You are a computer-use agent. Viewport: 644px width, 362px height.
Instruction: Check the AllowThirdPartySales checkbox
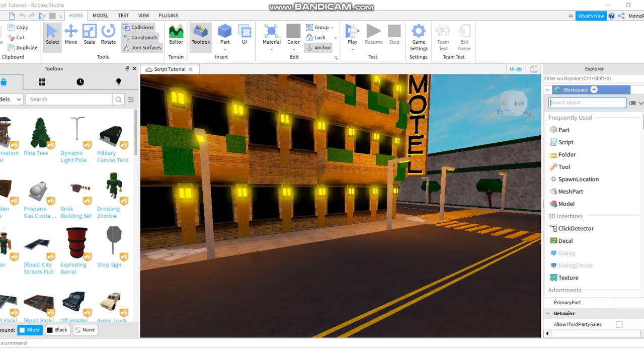619,325
